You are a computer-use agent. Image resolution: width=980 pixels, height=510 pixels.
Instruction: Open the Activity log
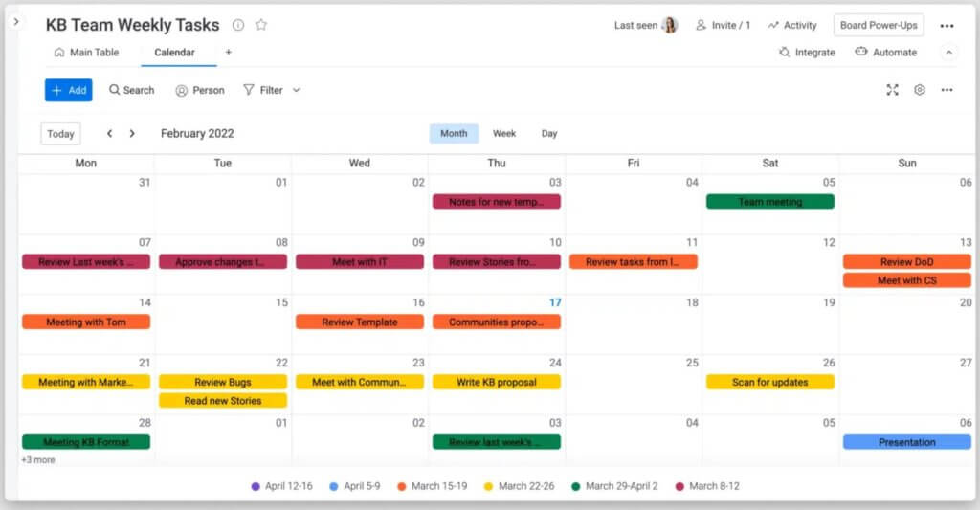(x=792, y=25)
